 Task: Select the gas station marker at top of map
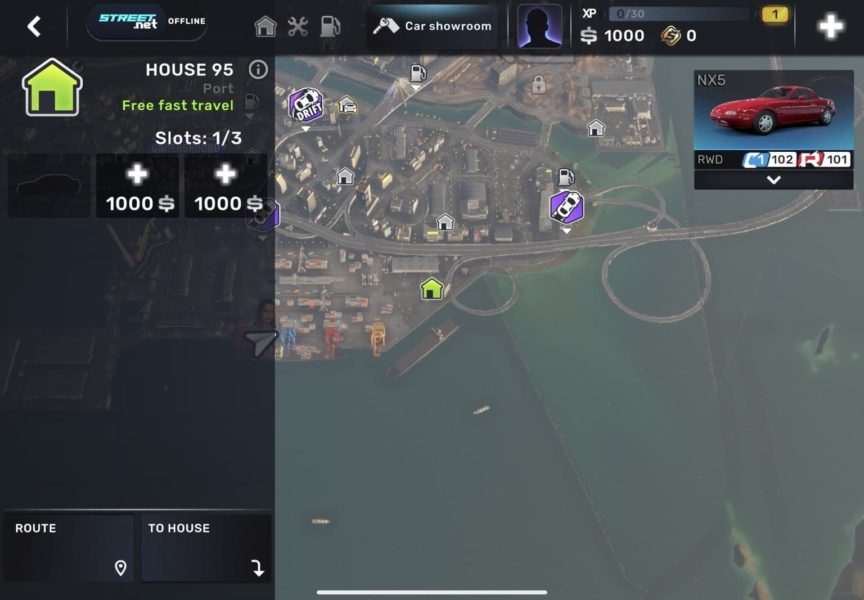tap(417, 73)
